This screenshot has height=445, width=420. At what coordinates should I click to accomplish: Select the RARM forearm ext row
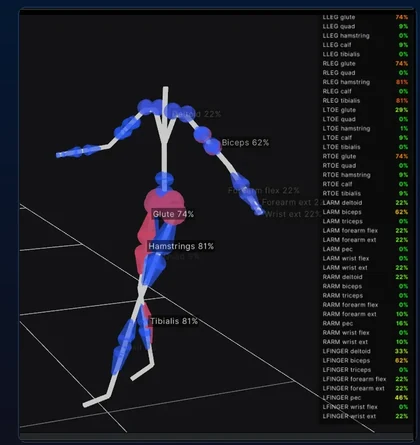(365, 314)
